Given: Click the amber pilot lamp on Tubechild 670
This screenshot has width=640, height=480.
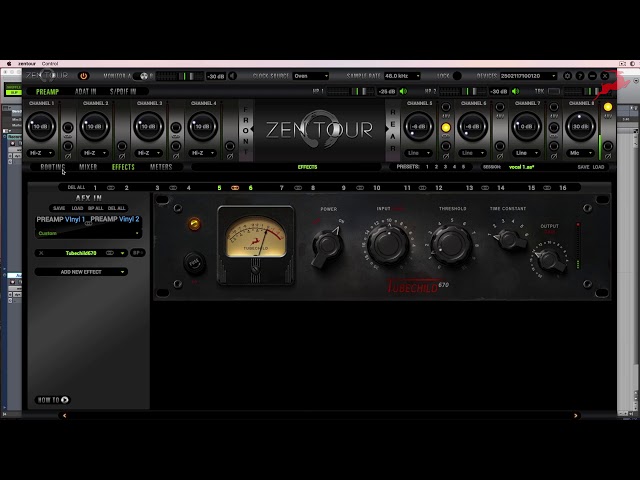Looking at the screenshot, I should pyautogui.click(x=194, y=224).
